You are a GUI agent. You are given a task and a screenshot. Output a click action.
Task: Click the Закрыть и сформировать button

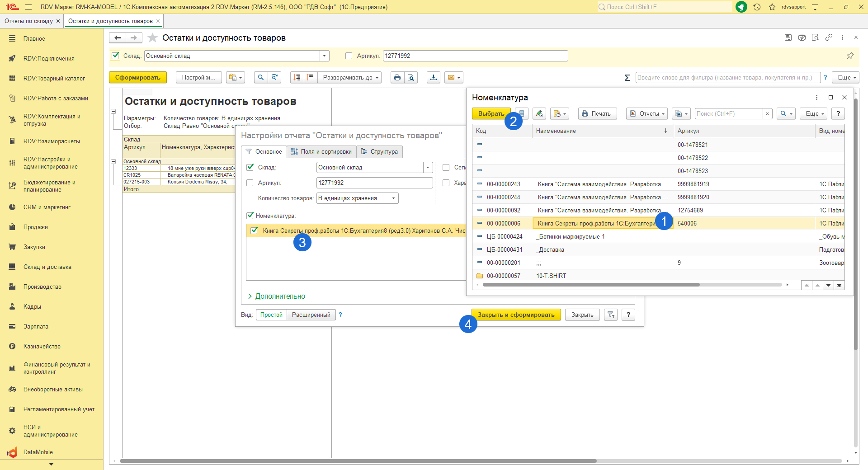point(516,315)
